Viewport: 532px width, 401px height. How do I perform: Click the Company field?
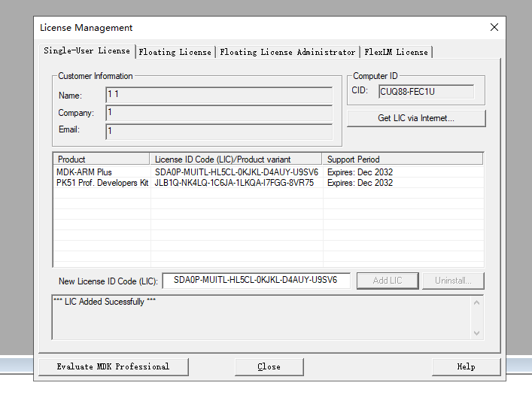point(219,113)
